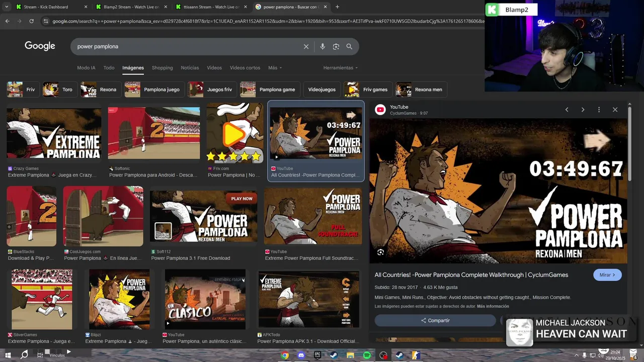This screenshot has height=362, width=644.
Task: Open File Explorer from the taskbar
Action: point(351,355)
